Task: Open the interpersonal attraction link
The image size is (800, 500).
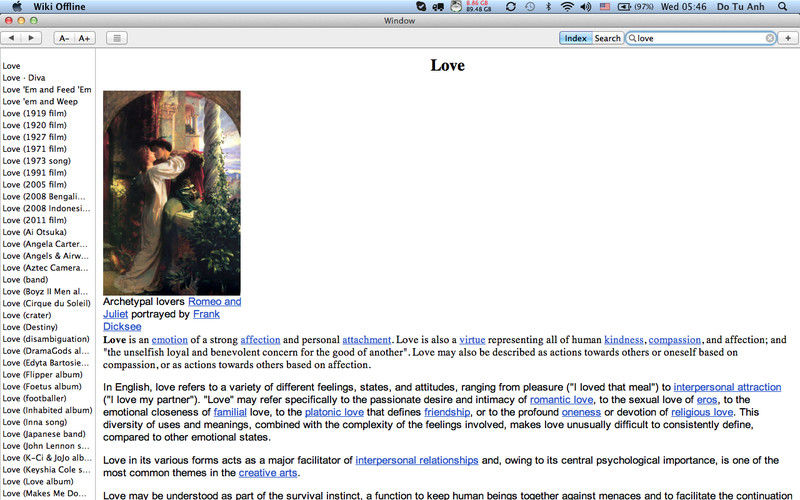Action: click(727, 387)
